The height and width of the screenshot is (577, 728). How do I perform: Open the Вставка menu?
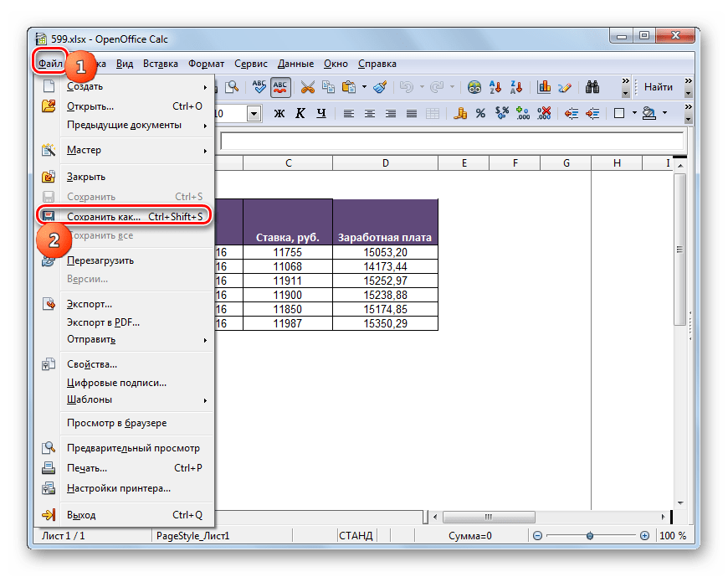(160, 64)
